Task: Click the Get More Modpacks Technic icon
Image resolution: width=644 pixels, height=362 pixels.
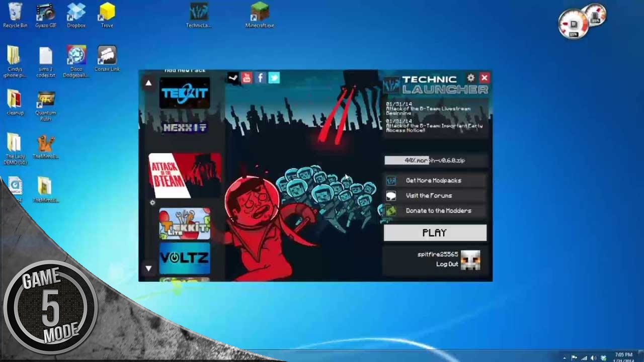Action: tap(391, 180)
